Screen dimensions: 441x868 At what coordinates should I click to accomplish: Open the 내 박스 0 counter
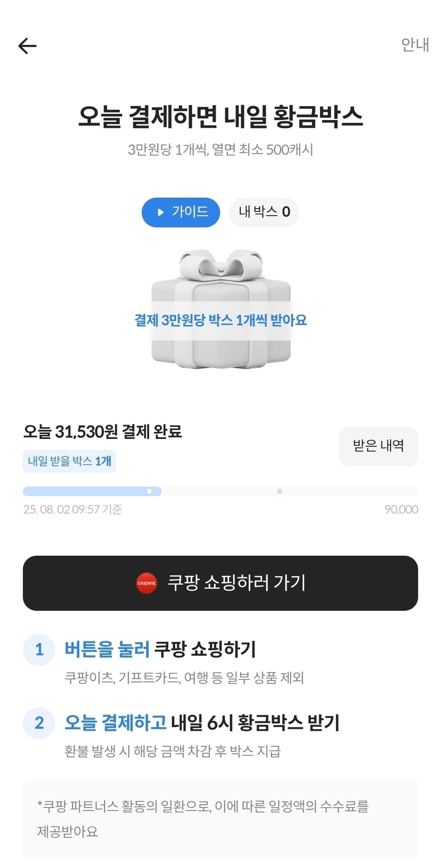tap(264, 212)
